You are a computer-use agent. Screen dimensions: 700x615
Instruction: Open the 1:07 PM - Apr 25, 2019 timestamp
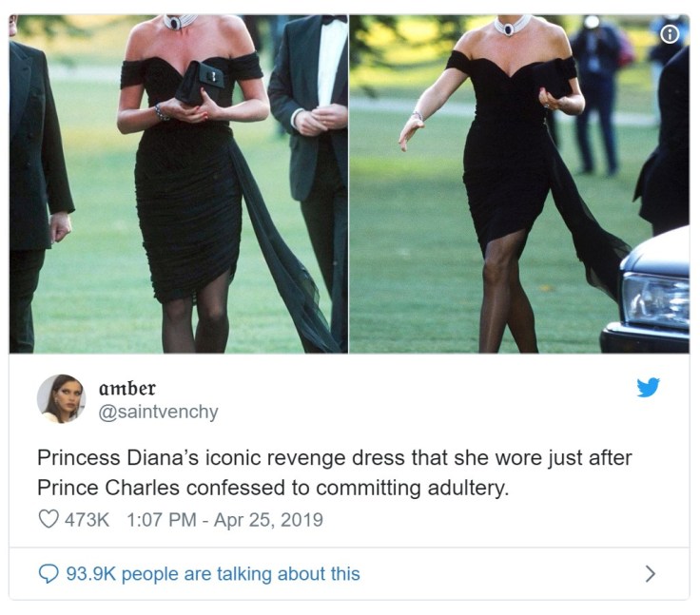tap(224, 520)
